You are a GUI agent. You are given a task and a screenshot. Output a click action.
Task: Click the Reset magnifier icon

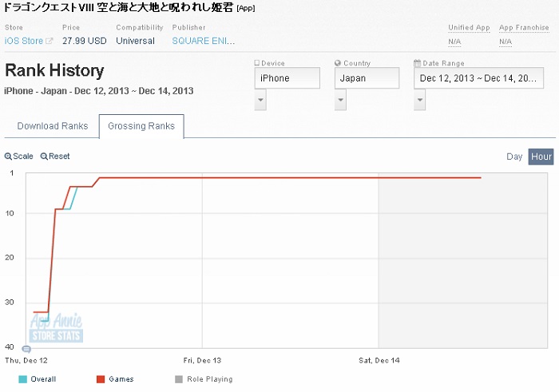[44, 156]
